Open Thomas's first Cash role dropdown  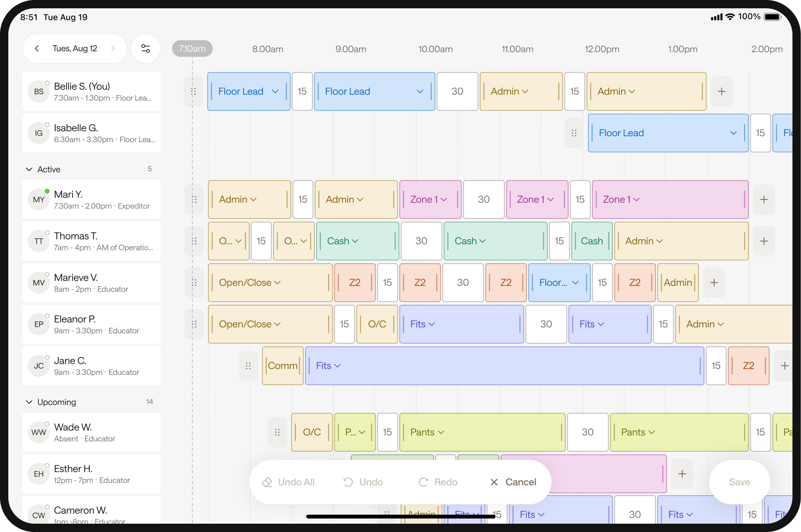355,241
